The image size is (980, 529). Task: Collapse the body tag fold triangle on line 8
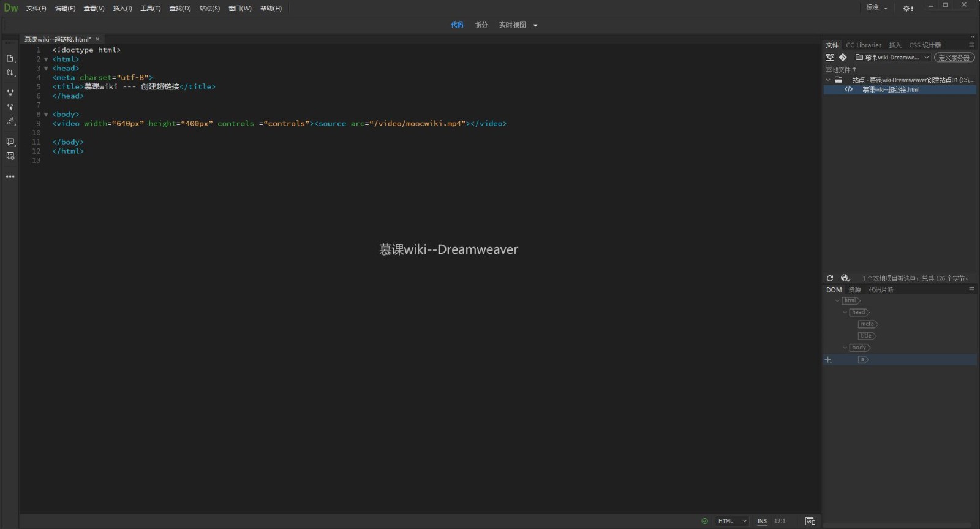pos(46,115)
